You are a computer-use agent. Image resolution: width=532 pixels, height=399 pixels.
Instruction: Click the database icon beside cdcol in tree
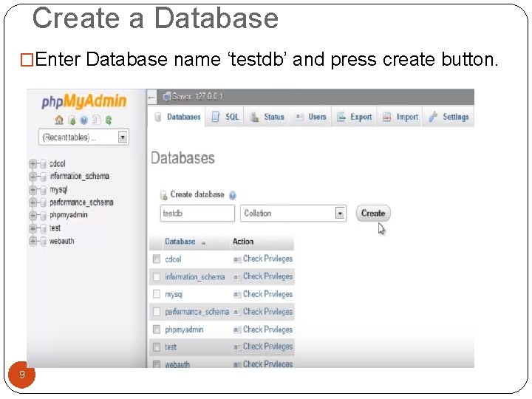43,164
